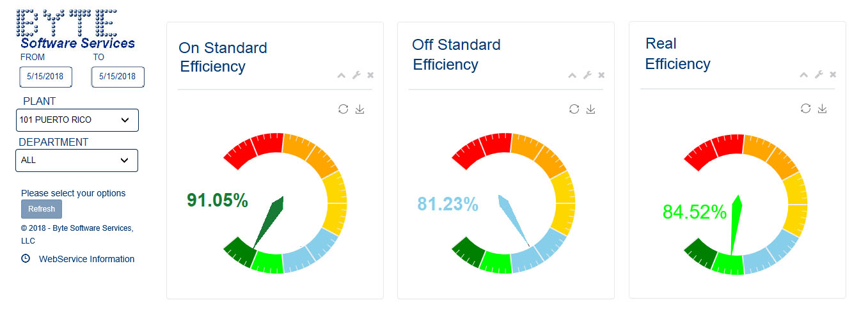Refresh the On Standard Efficiency gauge

(343, 109)
